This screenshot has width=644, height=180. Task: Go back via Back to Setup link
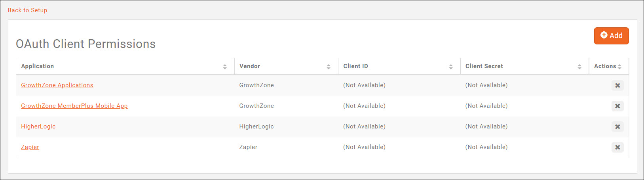(27, 10)
